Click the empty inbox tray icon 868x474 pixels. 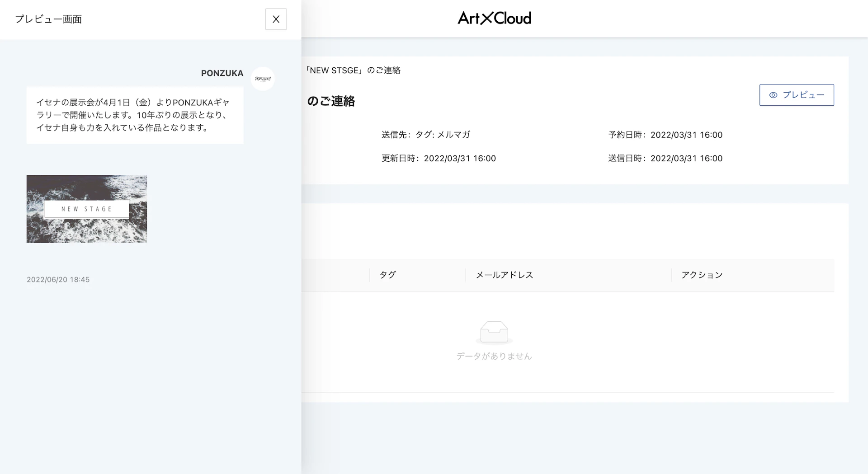click(x=494, y=332)
